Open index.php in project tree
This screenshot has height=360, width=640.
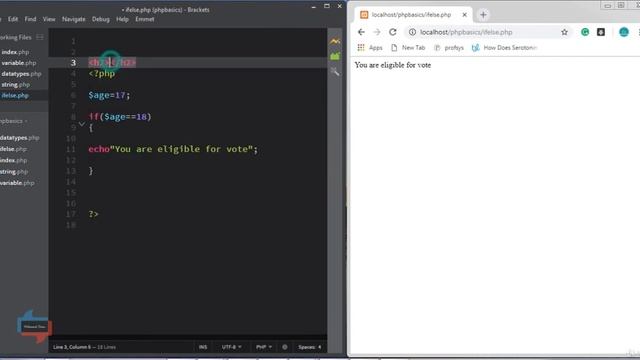click(13, 160)
